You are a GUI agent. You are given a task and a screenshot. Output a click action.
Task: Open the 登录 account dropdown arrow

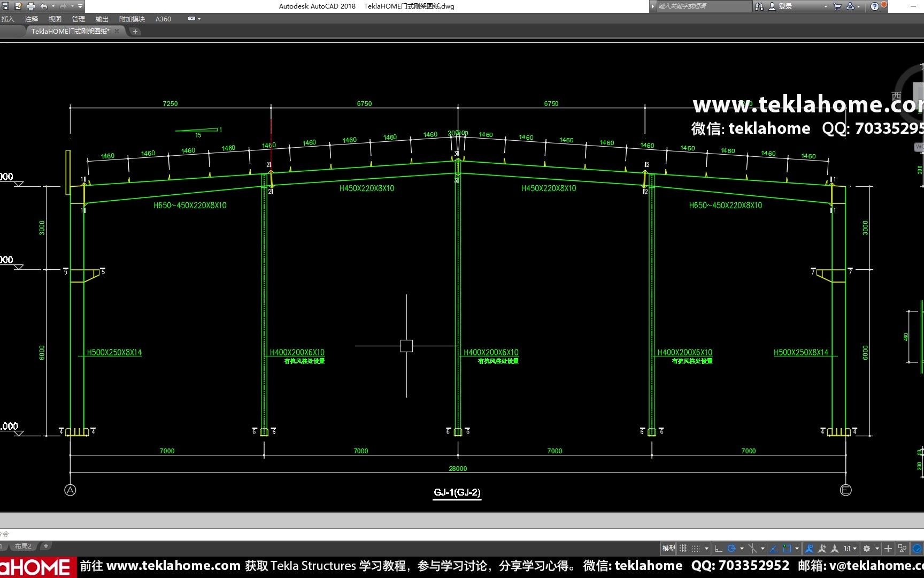click(x=826, y=6)
